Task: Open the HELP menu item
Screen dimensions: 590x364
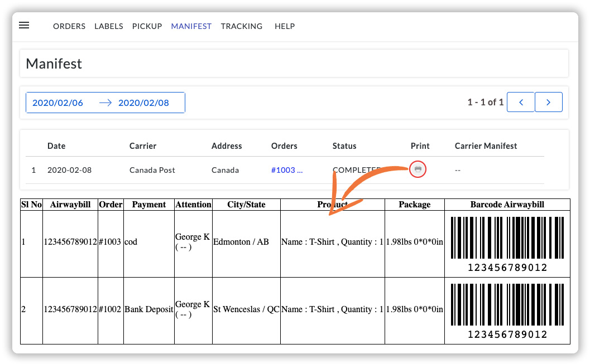Action: coord(285,26)
